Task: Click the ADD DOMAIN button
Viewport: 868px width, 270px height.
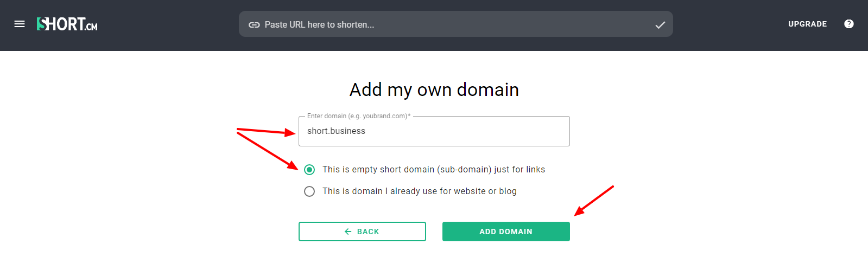Action: coord(506,232)
